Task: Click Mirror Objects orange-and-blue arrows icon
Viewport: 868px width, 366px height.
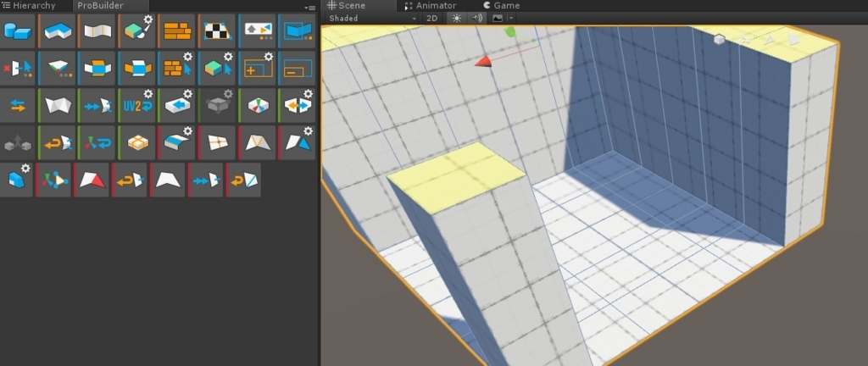Action: pos(298,106)
